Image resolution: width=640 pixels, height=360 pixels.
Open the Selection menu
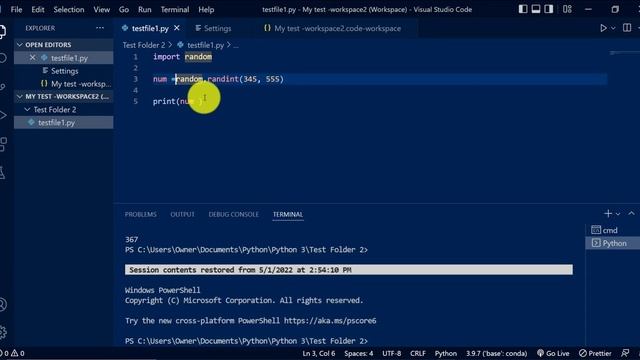click(69, 9)
